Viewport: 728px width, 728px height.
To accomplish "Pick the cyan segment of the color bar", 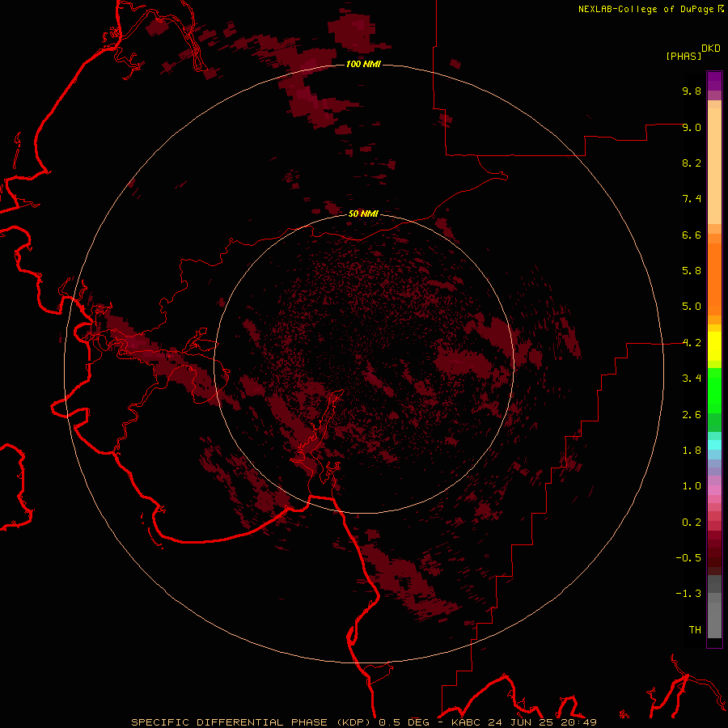I will point(714,444).
